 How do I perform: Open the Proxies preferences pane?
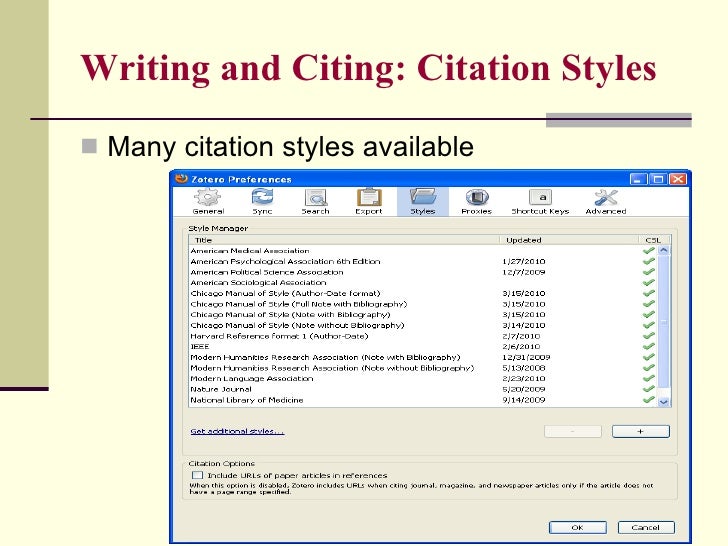(476, 201)
